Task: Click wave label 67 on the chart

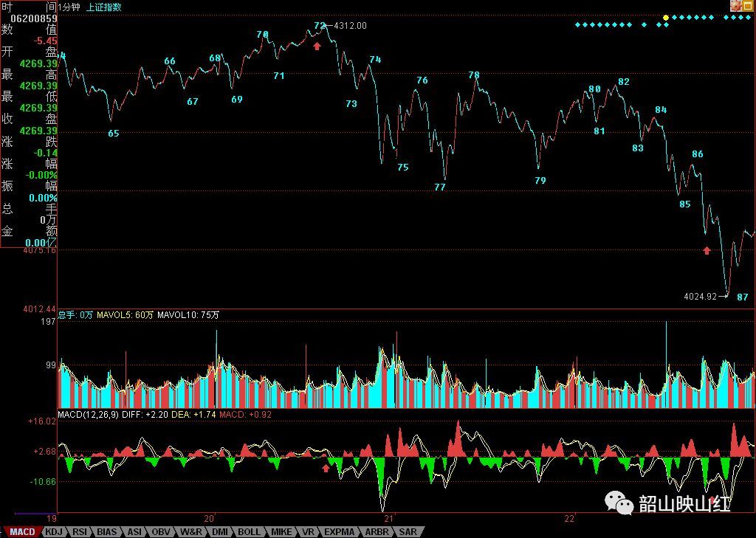Action: (193, 102)
